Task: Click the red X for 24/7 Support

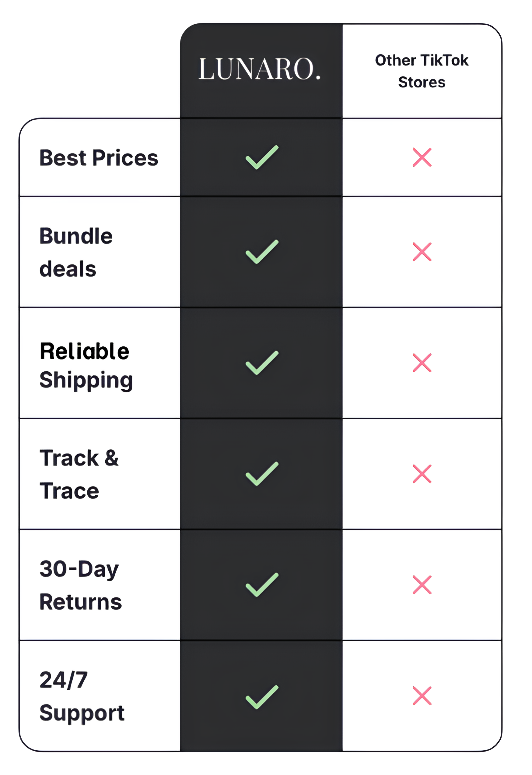Action: click(x=422, y=696)
